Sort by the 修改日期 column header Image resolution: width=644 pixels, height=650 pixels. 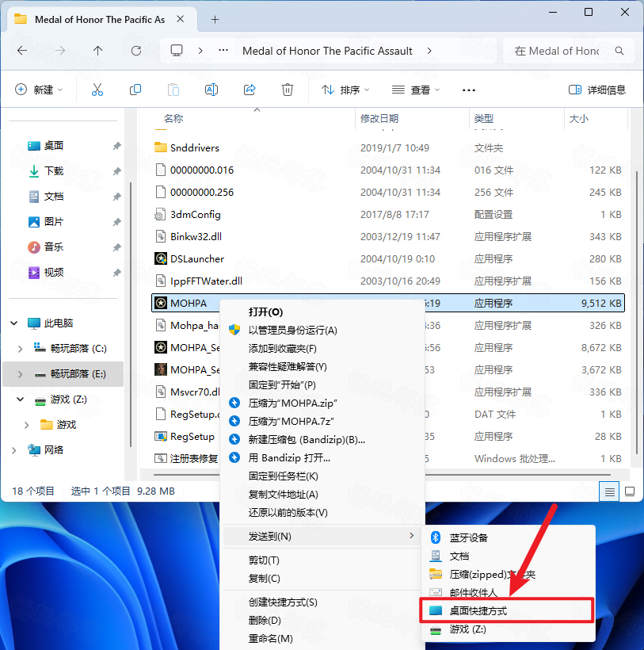(x=412, y=119)
